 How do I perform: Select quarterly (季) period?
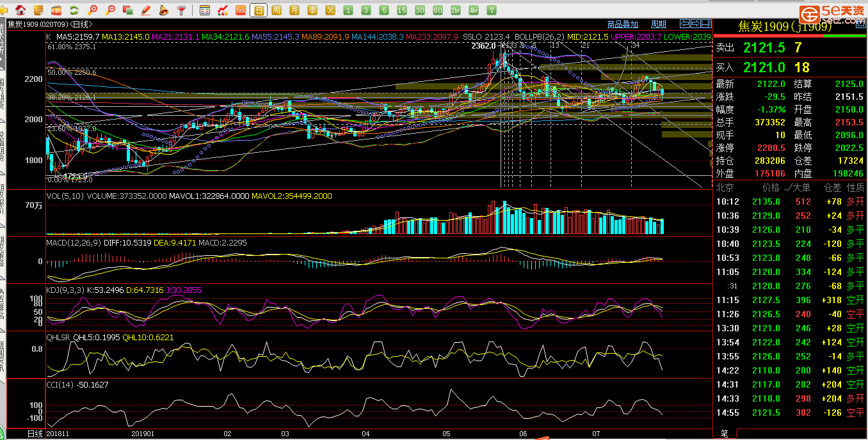(x=312, y=10)
